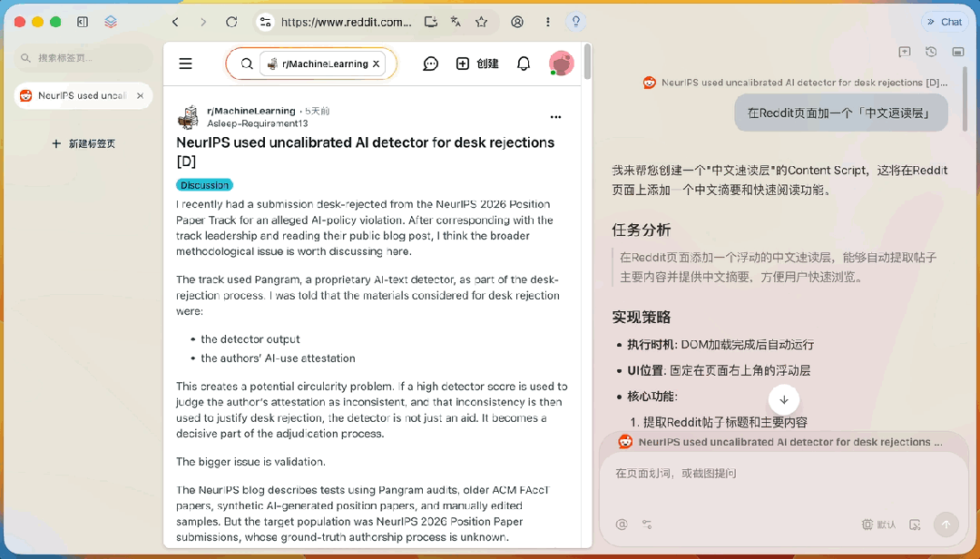Close the NeurIPS sidebar tab
Screen dimensions: 980x559
click(x=140, y=95)
